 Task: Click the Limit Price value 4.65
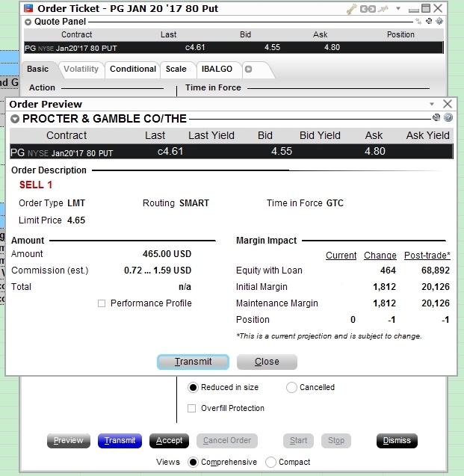point(76,220)
